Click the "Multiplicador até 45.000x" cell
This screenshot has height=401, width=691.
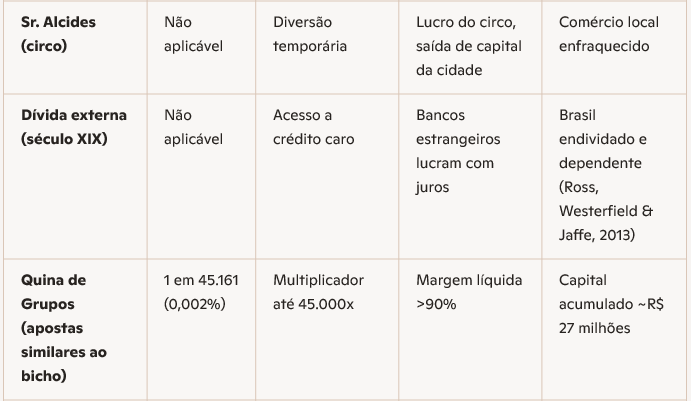point(318,292)
